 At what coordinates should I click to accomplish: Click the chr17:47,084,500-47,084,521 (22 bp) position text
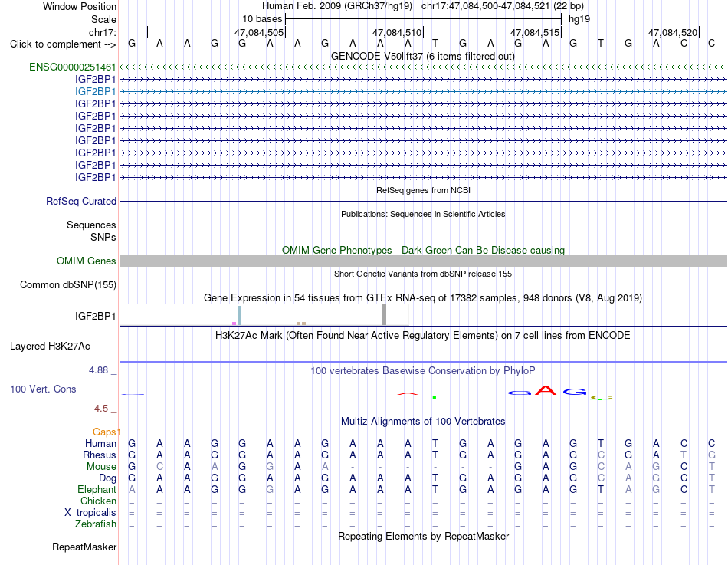tap(503, 6)
